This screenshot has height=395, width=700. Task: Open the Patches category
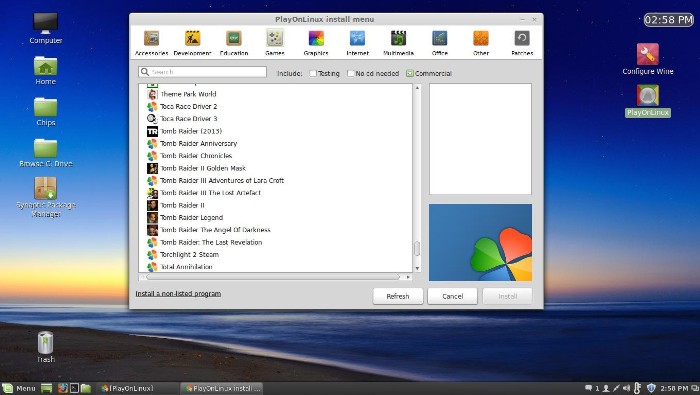[522, 43]
